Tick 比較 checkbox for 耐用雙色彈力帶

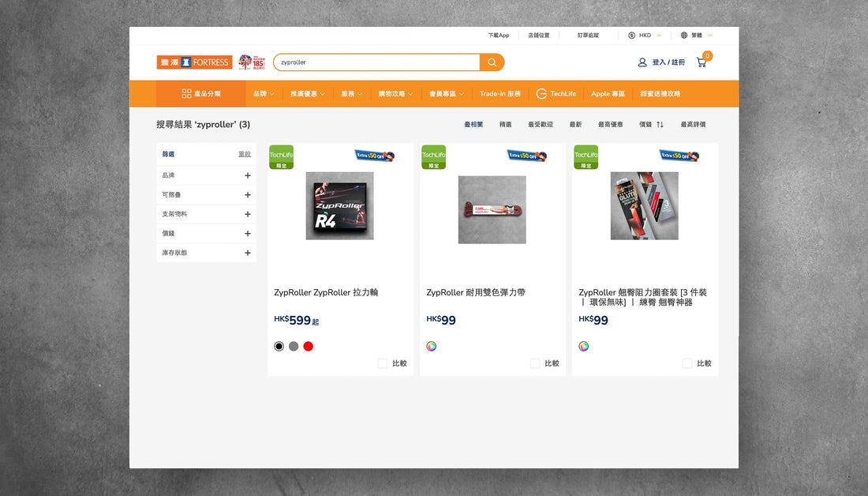(535, 363)
